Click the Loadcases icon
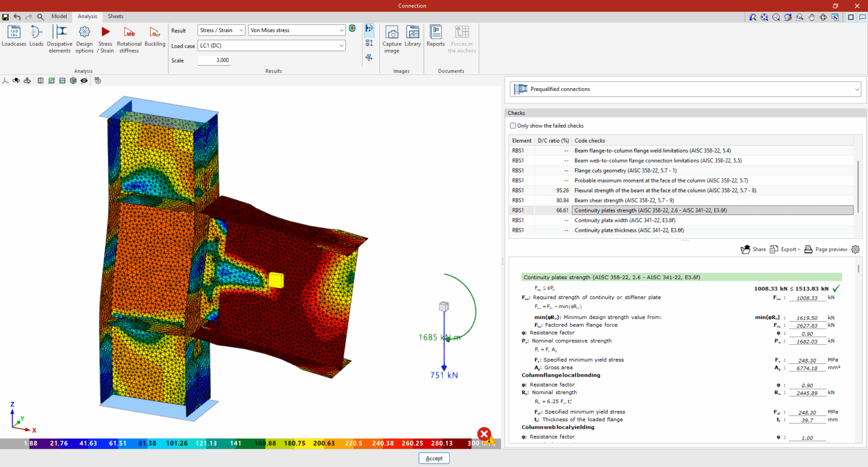868x467 pixels. click(x=14, y=37)
